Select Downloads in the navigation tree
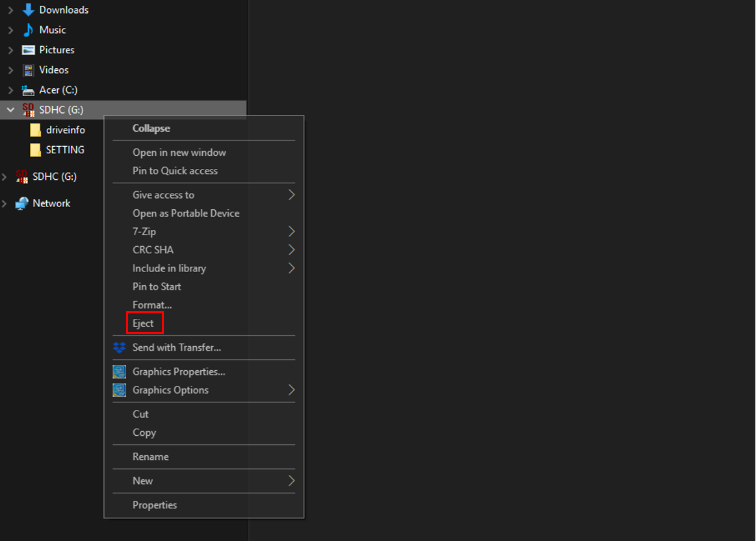The height and width of the screenshot is (541, 756). point(64,10)
